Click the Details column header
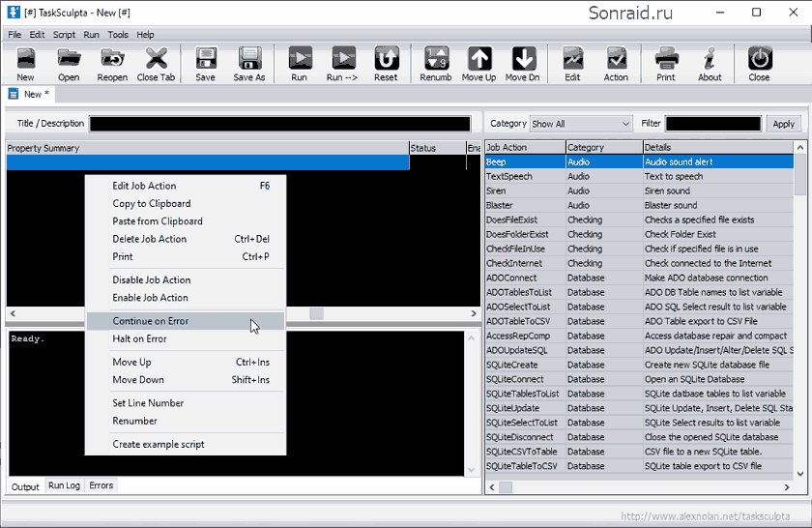The image size is (812, 528). tap(717, 147)
